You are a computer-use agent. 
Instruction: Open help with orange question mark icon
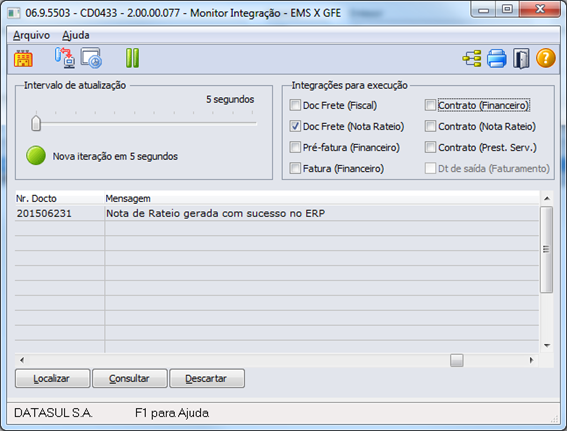(546, 58)
